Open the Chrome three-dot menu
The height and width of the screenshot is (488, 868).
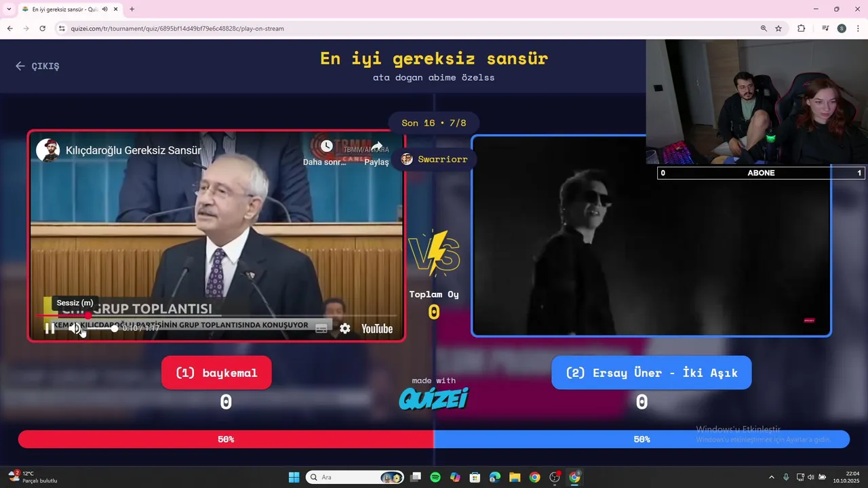coord(858,28)
